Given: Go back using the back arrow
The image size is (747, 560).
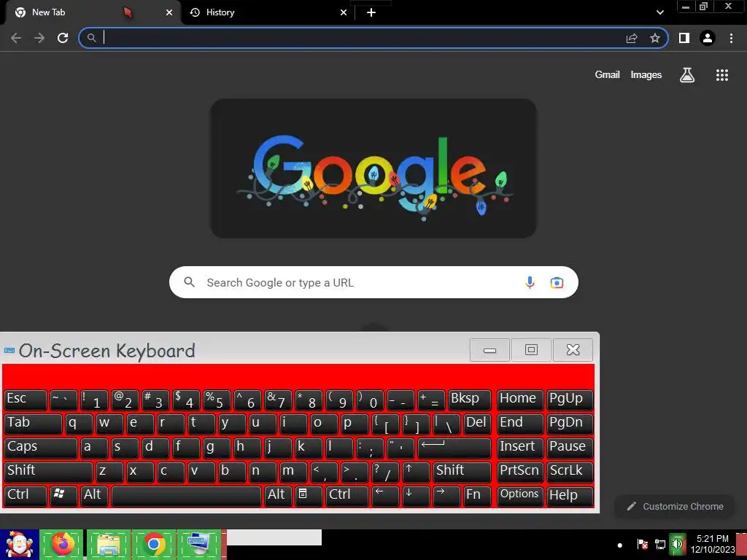Looking at the screenshot, I should pyautogui.click(x=16, y=38).
